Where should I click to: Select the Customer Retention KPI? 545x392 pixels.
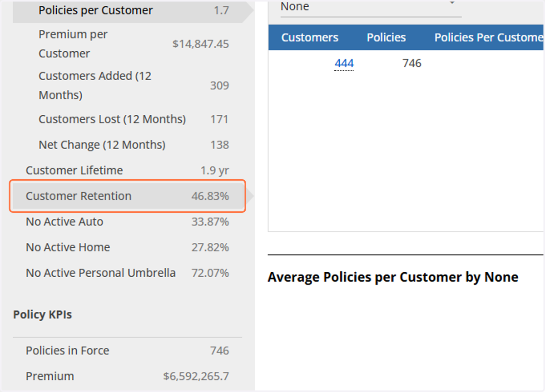[127, 196]
